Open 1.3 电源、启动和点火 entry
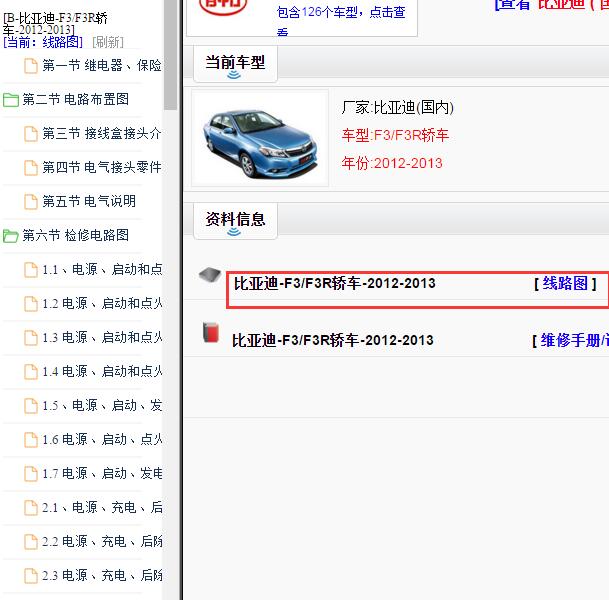 [102, 337]
